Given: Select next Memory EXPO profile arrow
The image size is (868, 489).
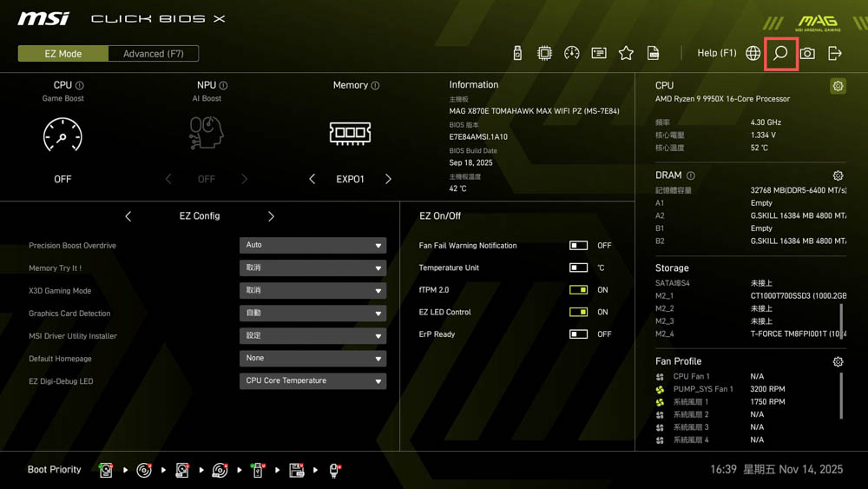Looking at the screenshot, I should coord(388,179).
